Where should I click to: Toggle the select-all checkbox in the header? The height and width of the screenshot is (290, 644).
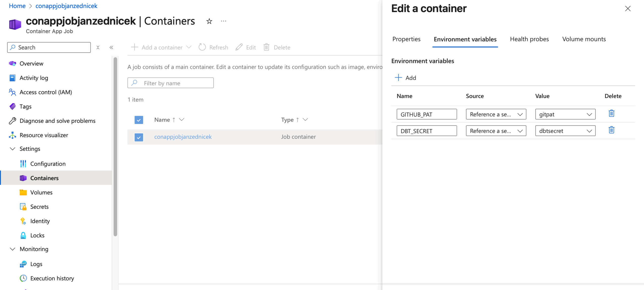(x=139, y=120)
